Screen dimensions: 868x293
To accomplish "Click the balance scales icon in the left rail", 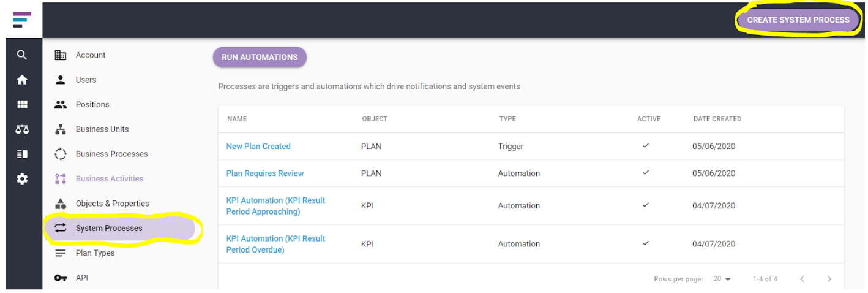I will (x=22, y=129).
